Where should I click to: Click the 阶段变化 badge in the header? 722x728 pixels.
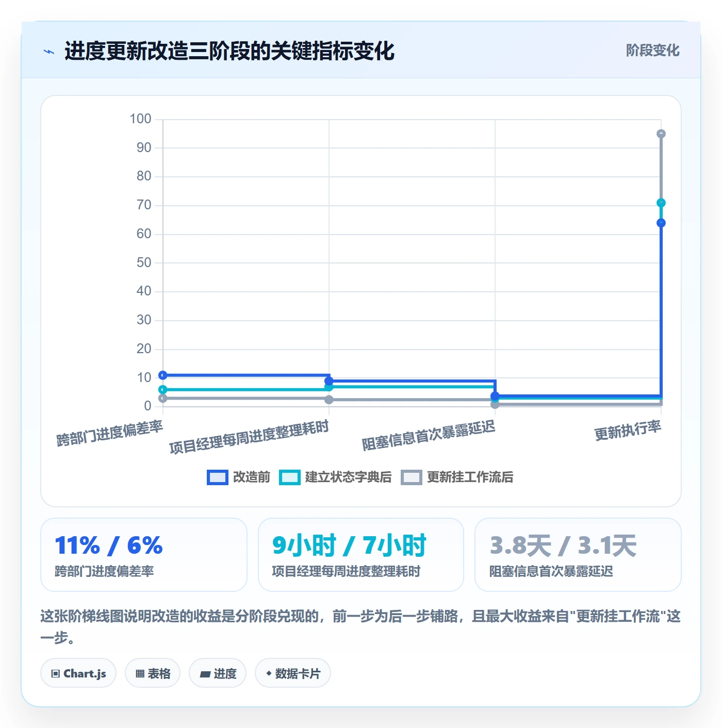[652, 51]
